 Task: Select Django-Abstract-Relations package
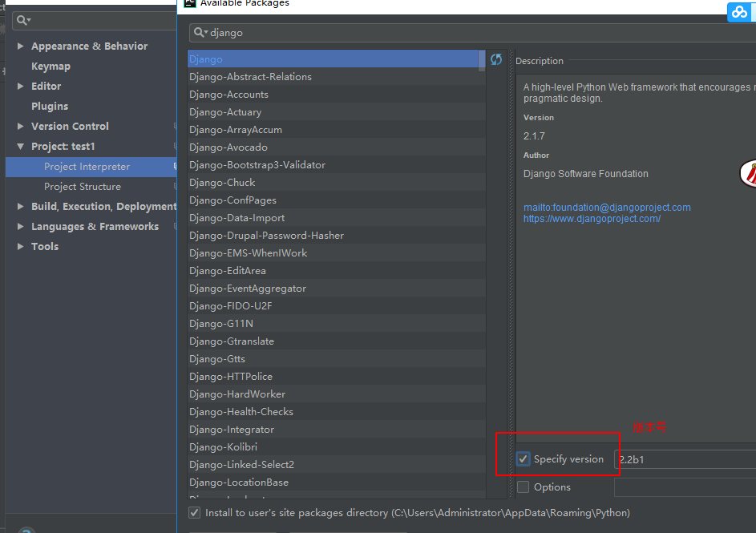(337, 77)
